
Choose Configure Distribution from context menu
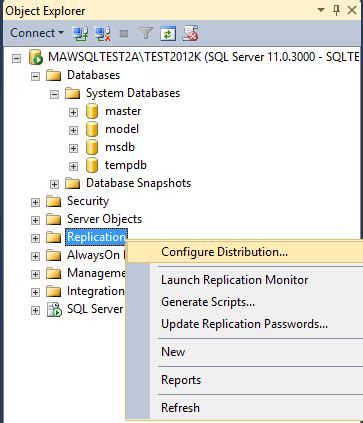(x=245, y=252)
